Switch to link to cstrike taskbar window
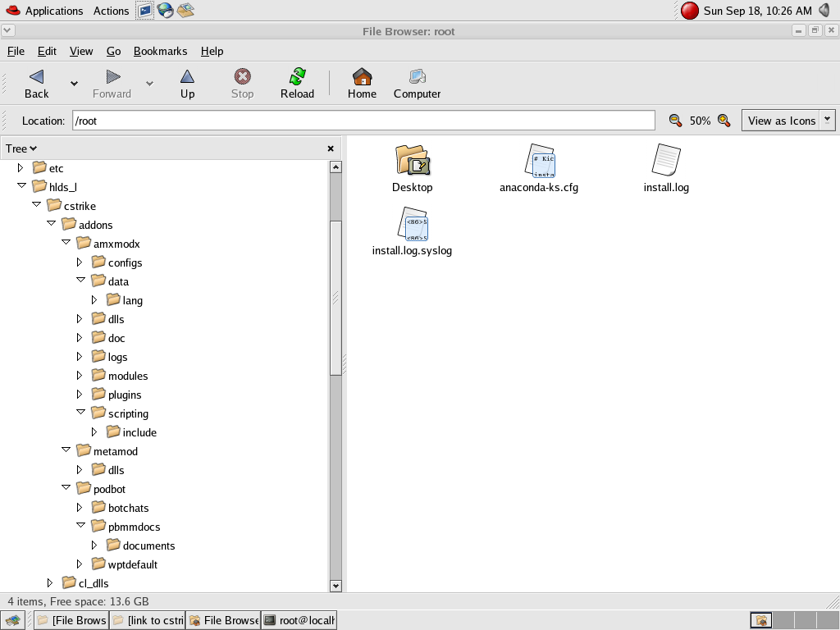Screen dimensions: 840x630 [x=148, y=620]
